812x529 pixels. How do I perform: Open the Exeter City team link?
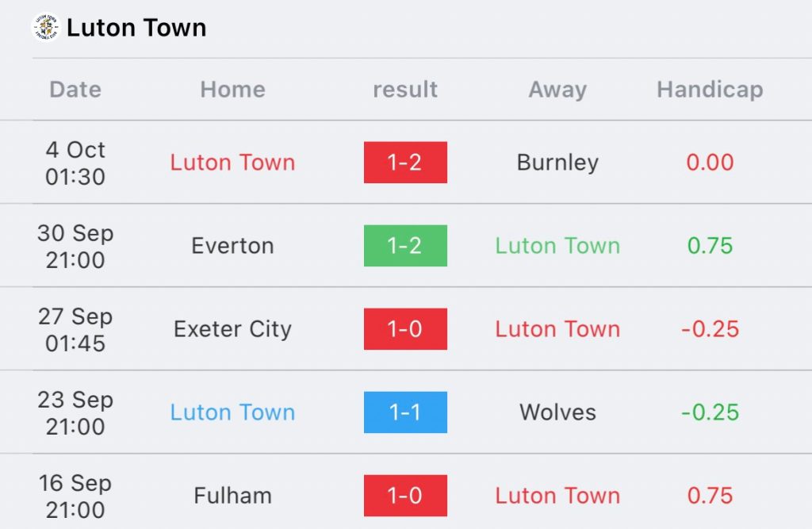point(233,329)
